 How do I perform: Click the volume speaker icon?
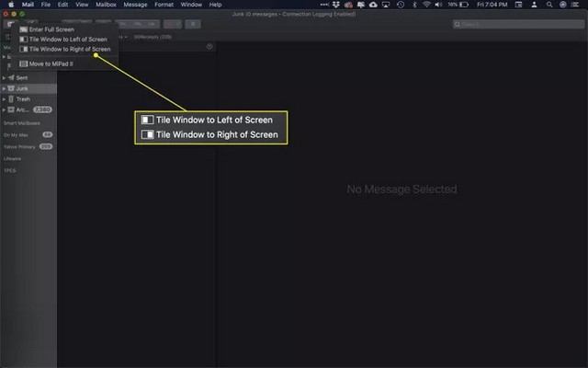[x=438, y=5]
